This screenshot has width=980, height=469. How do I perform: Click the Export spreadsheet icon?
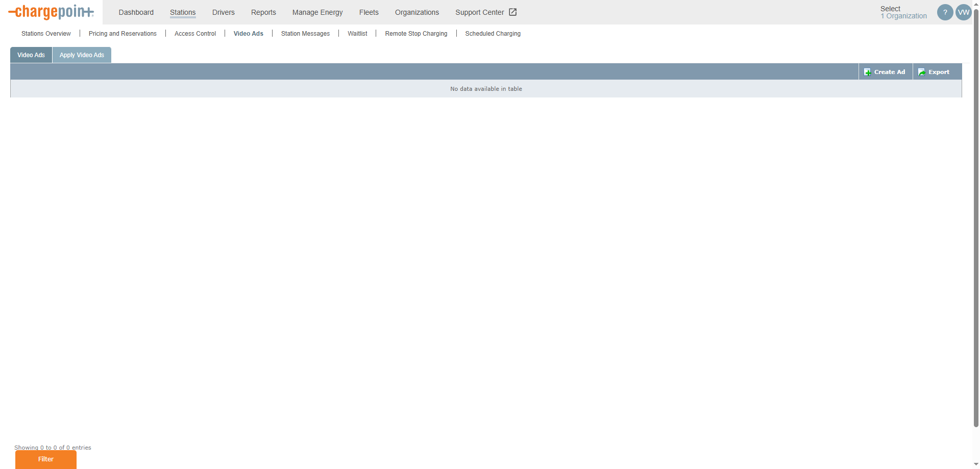point(921,72)
